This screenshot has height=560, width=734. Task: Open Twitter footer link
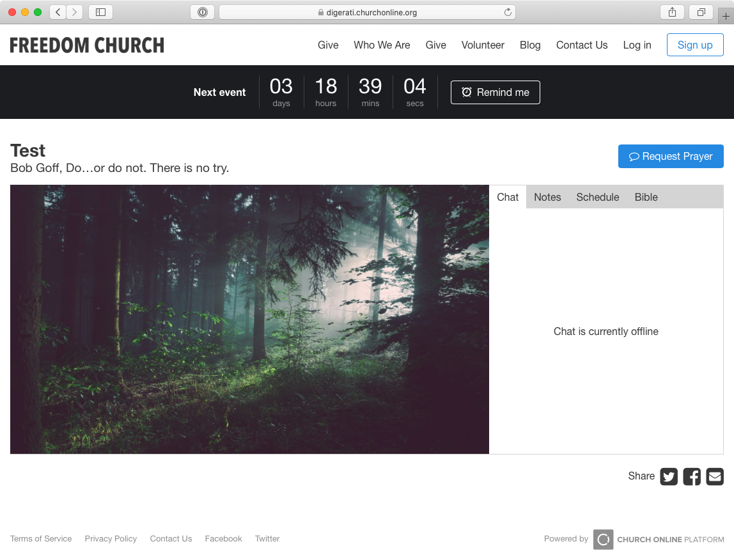pos(267,539)
